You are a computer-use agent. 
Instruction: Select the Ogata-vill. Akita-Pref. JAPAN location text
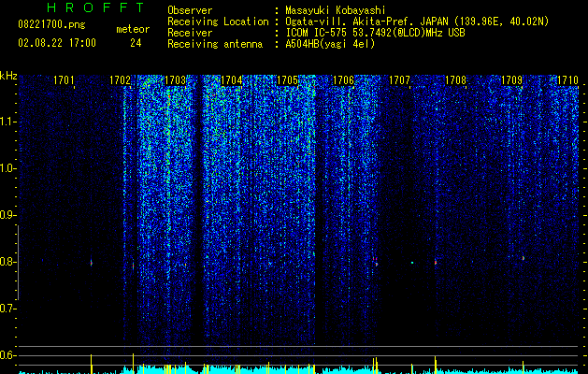click(x=417, y=22)
